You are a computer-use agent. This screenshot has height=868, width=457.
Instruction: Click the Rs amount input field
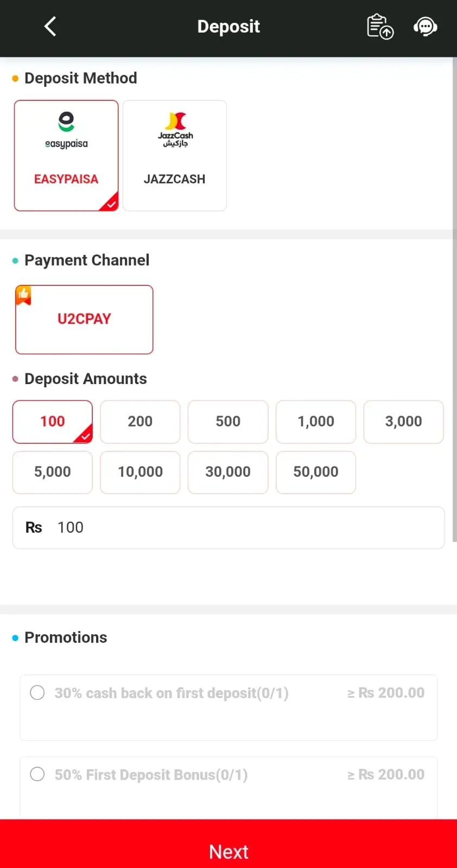(x=228, y=527)
